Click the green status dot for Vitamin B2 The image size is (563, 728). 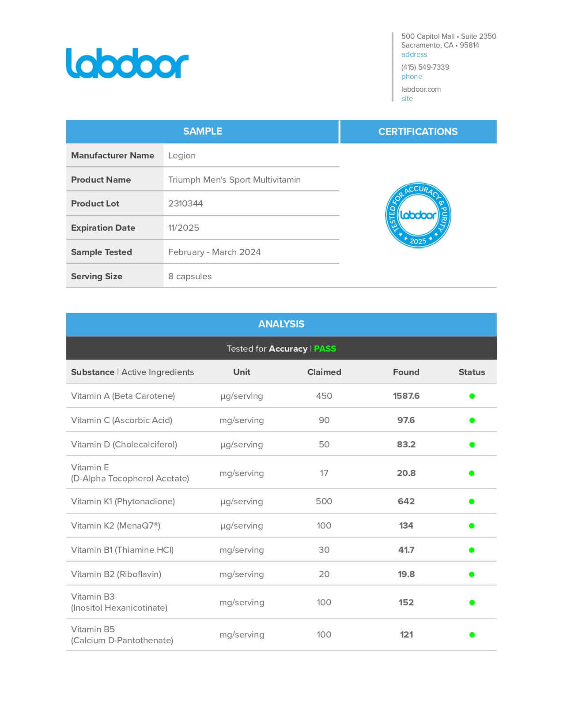[472, 574]
